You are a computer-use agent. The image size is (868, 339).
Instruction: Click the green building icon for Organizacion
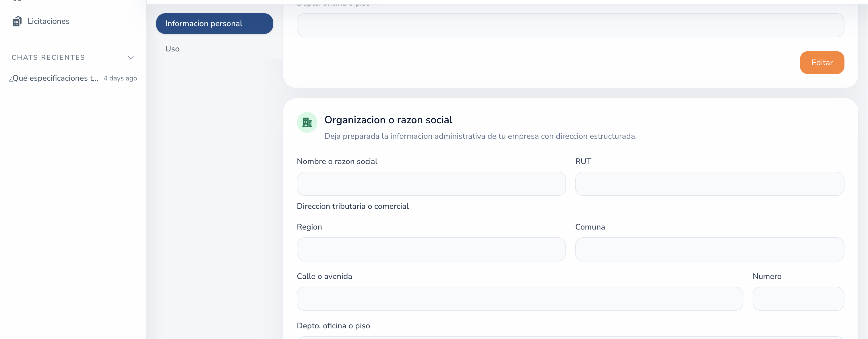tap(307, 122)
